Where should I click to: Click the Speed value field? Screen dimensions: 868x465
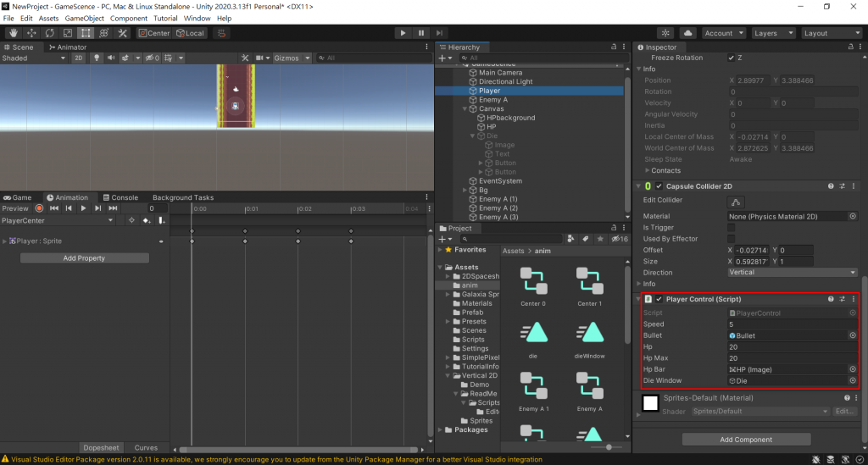(x=793, y=324)
